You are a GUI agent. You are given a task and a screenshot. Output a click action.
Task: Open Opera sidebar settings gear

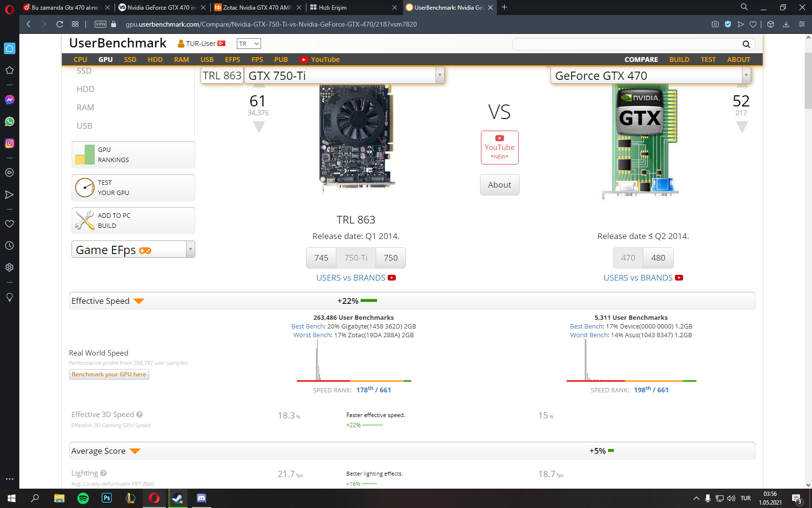pos(9,268)
